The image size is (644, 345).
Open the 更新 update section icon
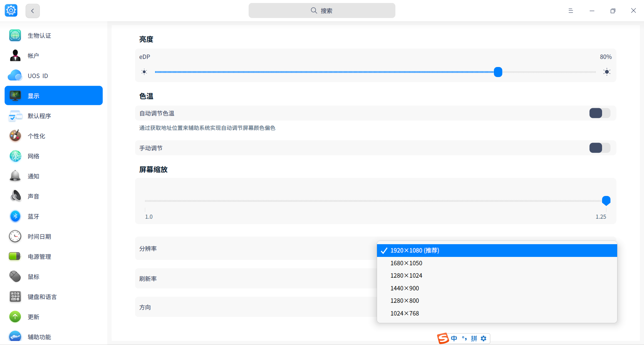click(x=15, y=317)
